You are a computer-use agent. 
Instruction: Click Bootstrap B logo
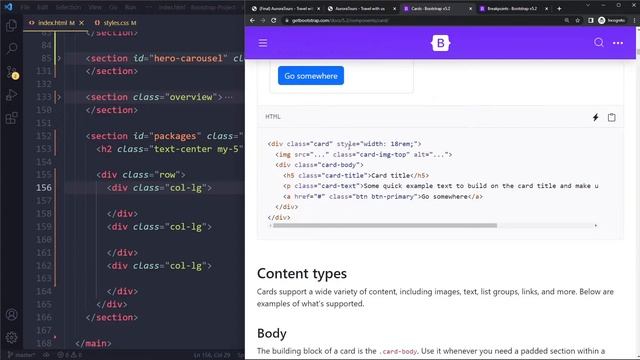(440, 43)
